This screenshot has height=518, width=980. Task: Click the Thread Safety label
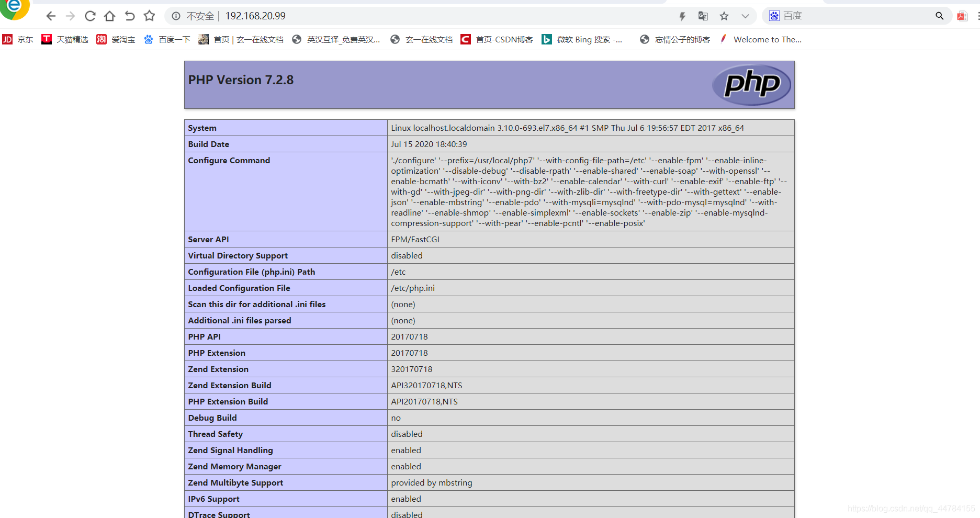coord(216,434)
